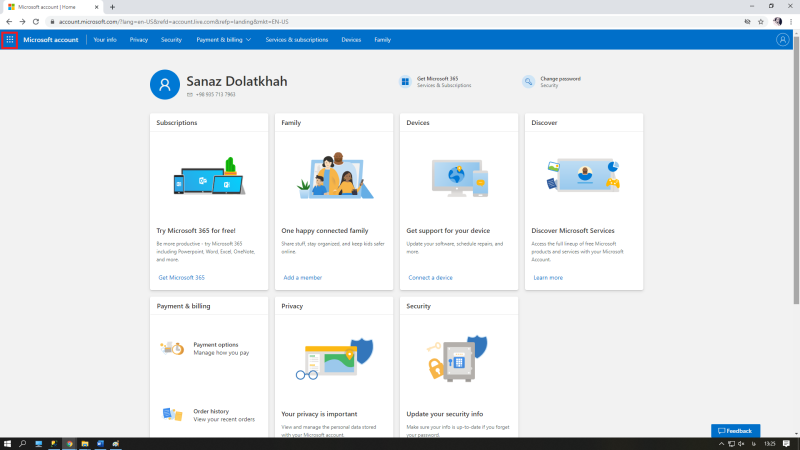
Task: Open the account profile icon in header
Action: click(782, 40)
